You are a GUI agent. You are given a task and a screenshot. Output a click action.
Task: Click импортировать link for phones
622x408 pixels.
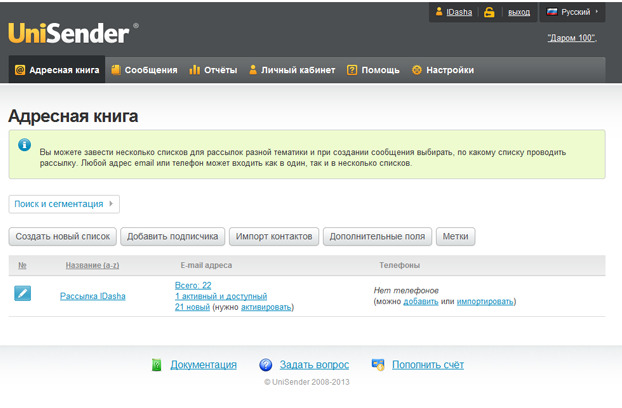485,301
